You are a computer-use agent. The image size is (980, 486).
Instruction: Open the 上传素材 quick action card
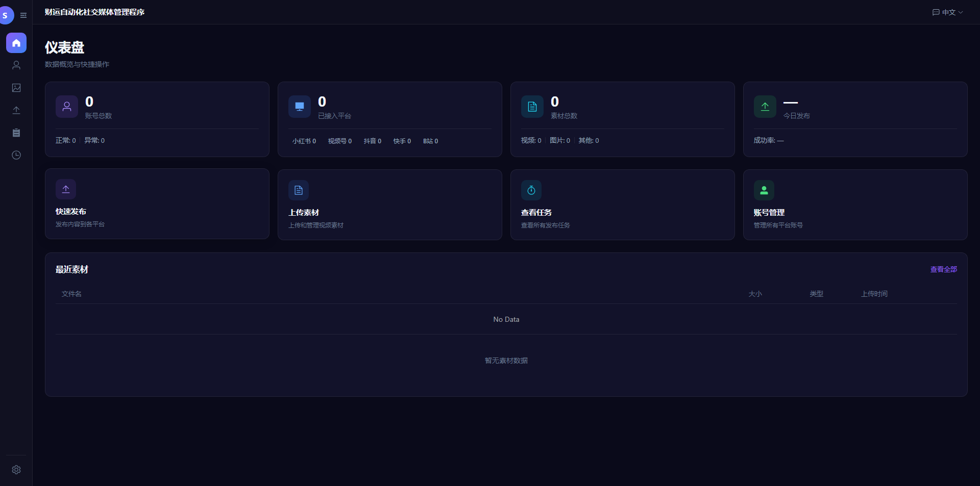(390, 204)
